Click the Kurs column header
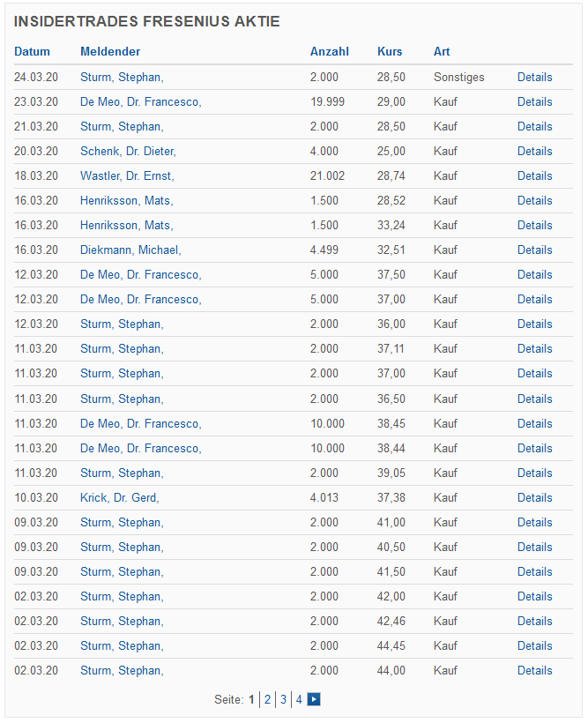This screenshot has width=588, height=723. click(389, 51)
